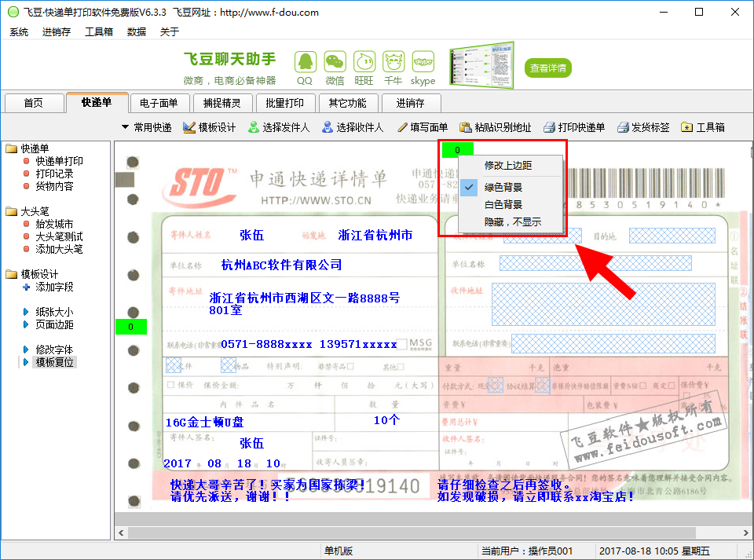The image size is (754, 560).
Task: Expand the 常用快递 dropdown
Action: tap(147, 127)
